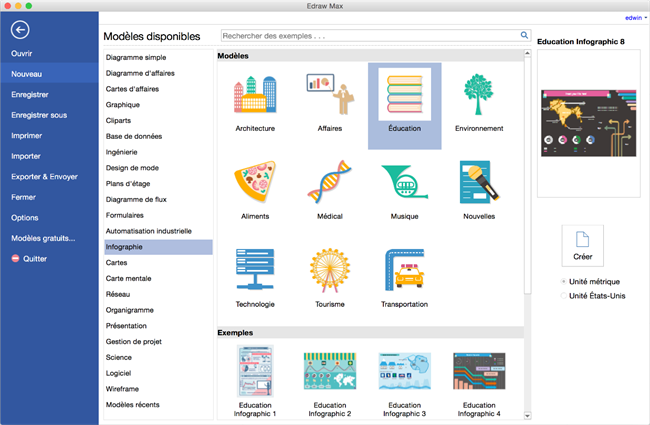Open Exporter & Envoyer
Screen dimensions: 650x425
[44, 177]
